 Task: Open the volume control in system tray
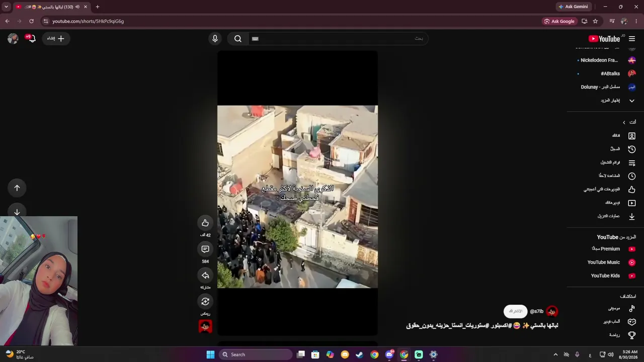[x=610, y=354]
